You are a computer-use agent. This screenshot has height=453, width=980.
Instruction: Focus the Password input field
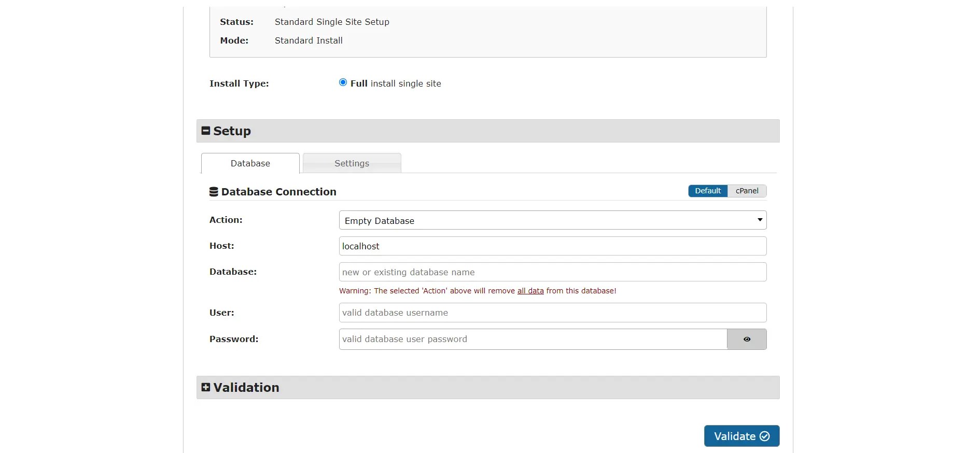click(533, 339)
